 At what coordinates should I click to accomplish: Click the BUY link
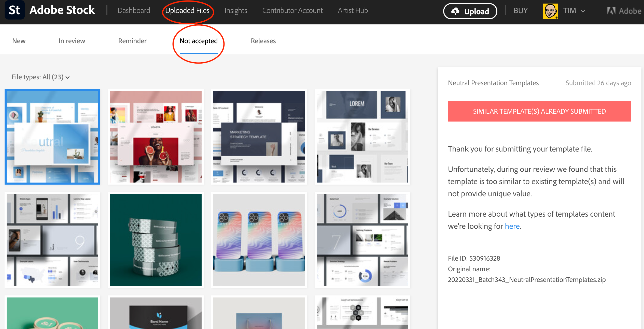(521, 10)
